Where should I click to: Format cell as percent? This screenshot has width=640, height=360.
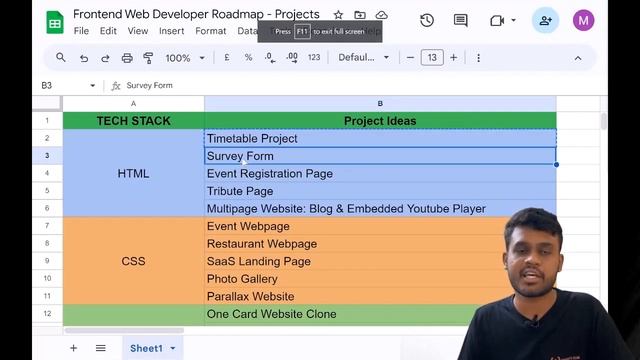(248, 58)
